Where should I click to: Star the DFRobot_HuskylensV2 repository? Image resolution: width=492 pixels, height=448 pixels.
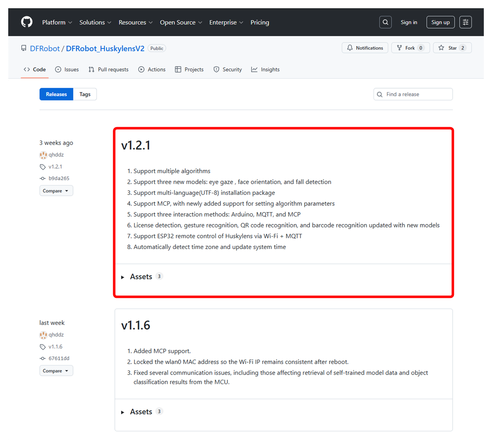click(452, 48)
